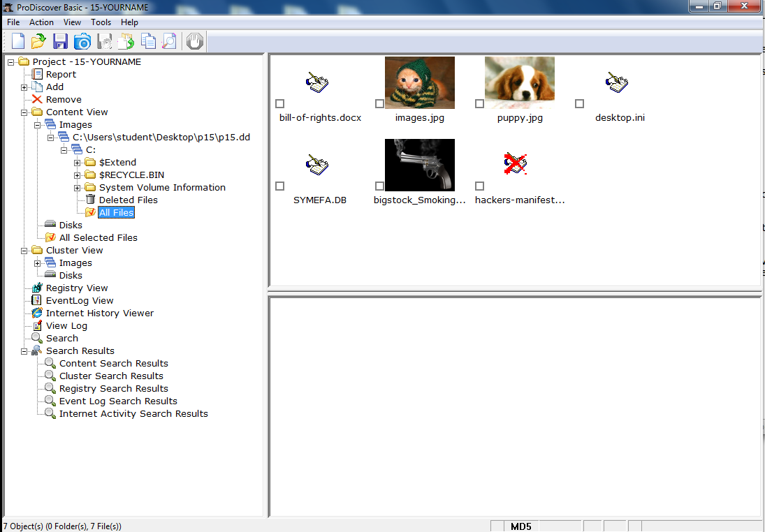Screen dimensions: 765x532
Task: Select the smoking gun image thumbnail
Action: coord(420,165)
